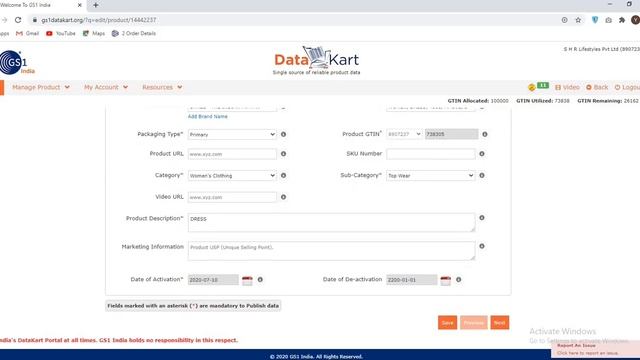
Task: Click the Product URL input field
Action: click(232, 154)
